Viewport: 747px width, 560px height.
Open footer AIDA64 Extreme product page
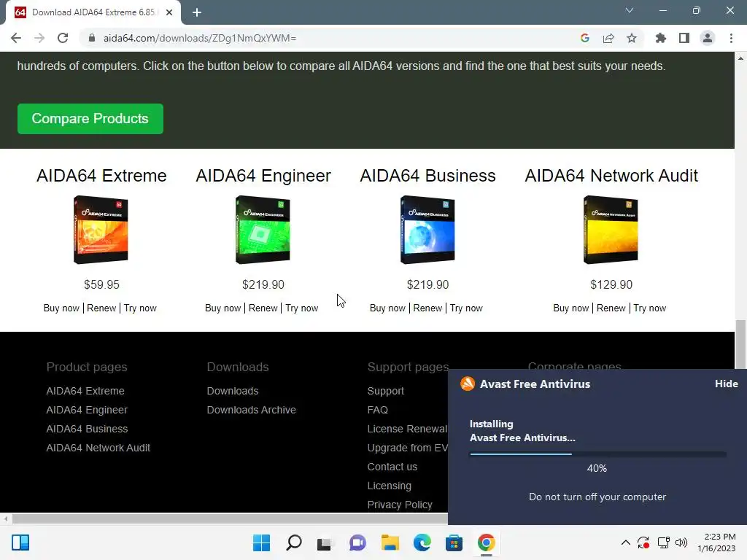[85, 391]
